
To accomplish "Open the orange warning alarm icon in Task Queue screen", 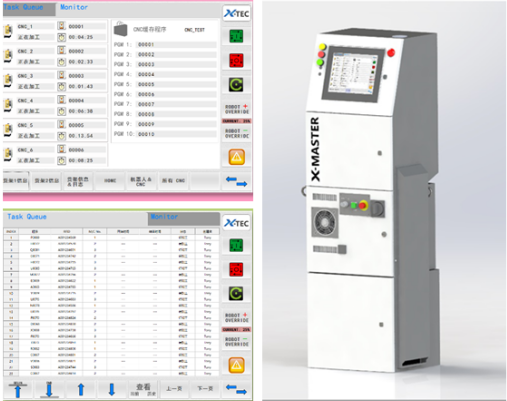I will point(237,365).
